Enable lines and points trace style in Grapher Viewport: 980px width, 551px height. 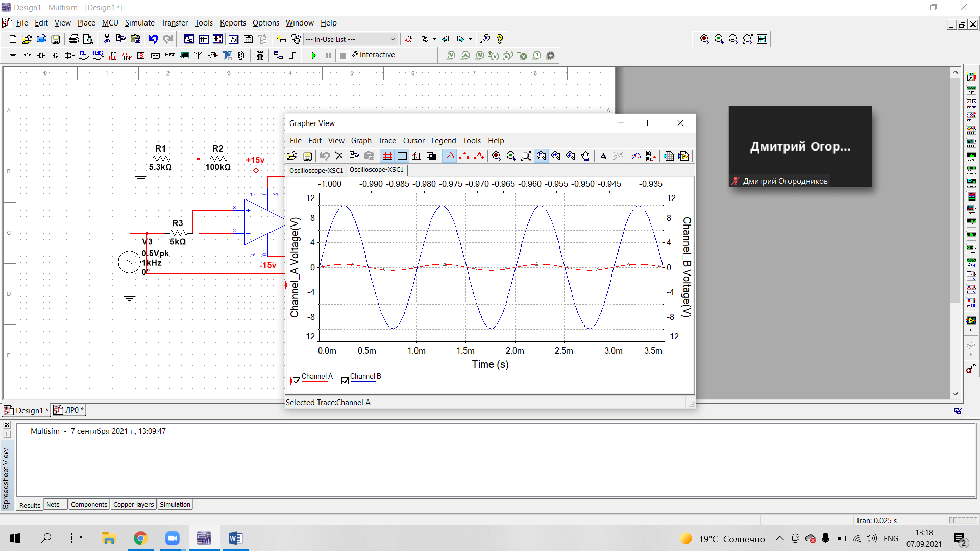pyautogui.click(x=479, y=156)
